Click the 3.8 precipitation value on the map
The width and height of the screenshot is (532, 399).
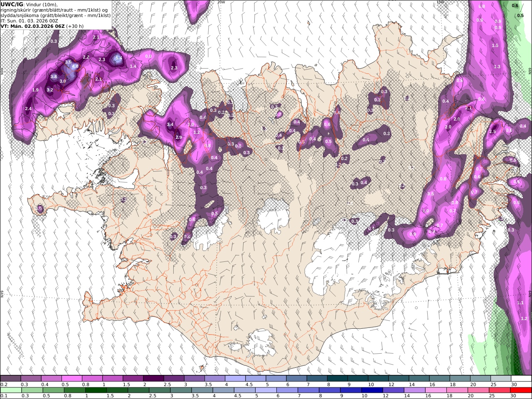coord(54,76)
